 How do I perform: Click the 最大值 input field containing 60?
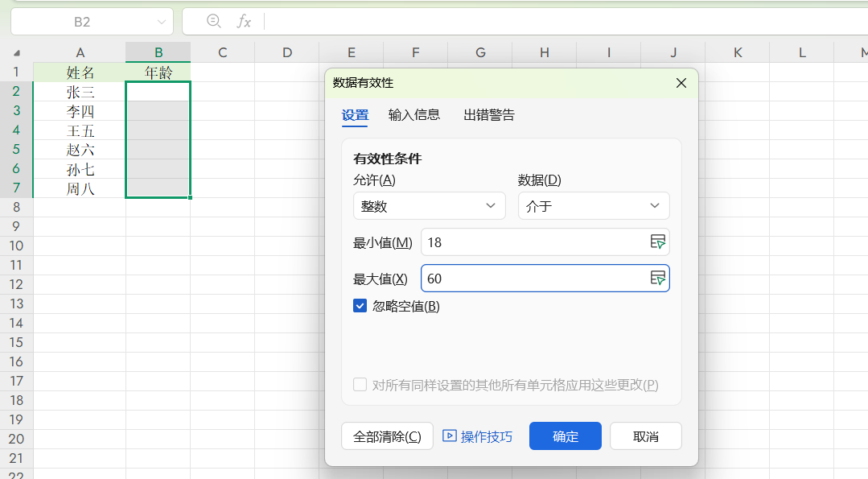pos(531,279)
